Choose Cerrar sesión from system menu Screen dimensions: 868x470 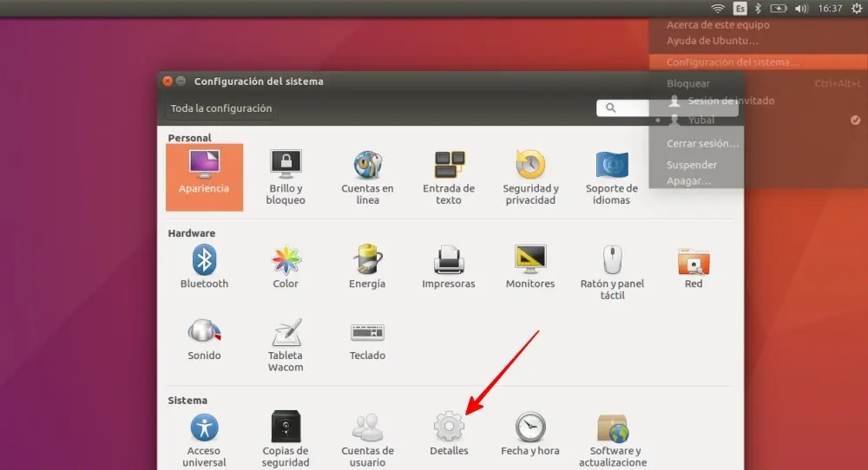pos(702,143)
